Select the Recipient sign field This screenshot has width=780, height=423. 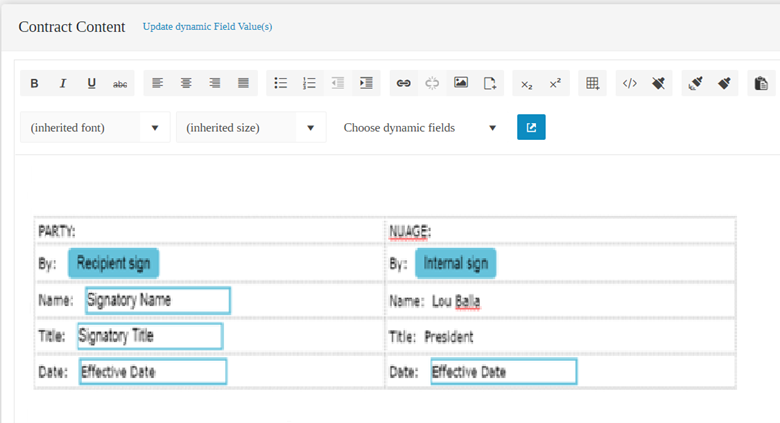point(113,264)
